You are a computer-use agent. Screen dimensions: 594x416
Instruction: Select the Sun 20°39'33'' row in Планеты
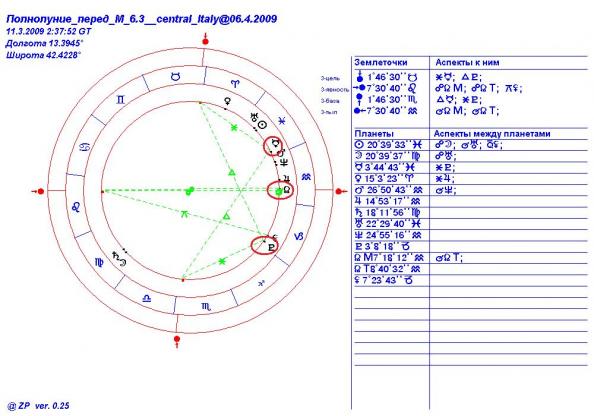click(x=470, y=145)
